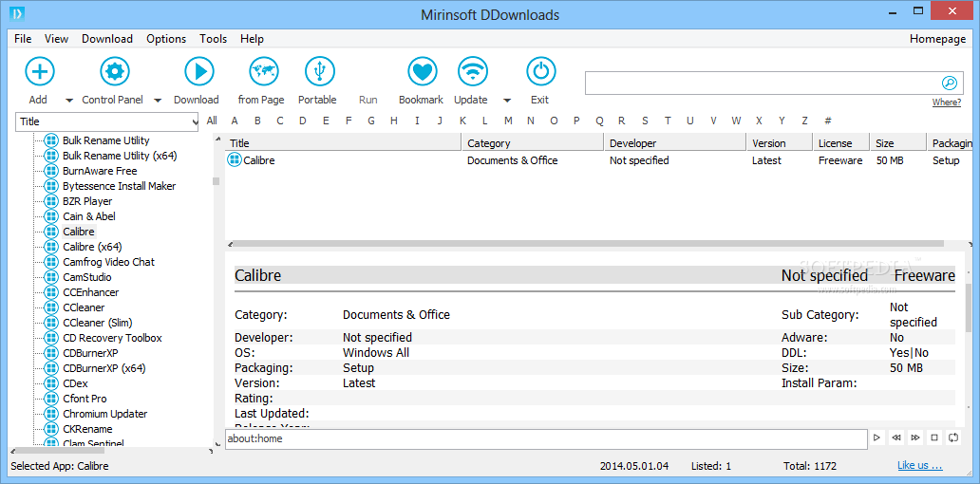Click the icon next to Cain & Abel
The height and width of the screenshot is (484, 980).
point(52,216)
